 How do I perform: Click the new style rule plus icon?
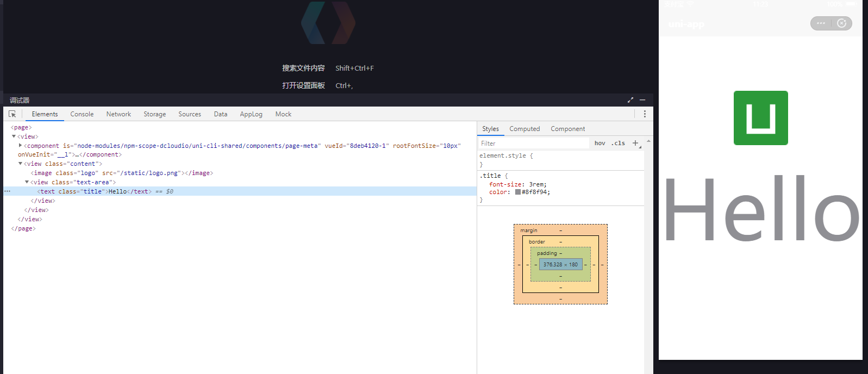(x=635, y=143)
